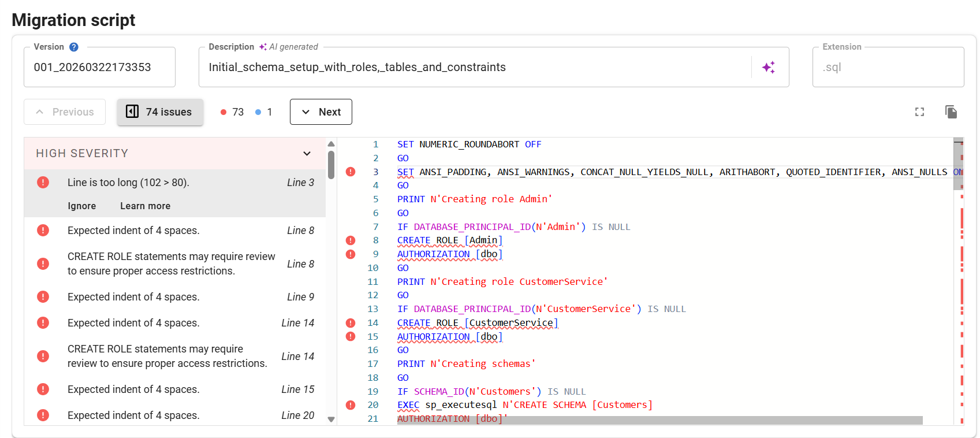
Task: Click into the Description text field
Action: click(x=474, y=68)
